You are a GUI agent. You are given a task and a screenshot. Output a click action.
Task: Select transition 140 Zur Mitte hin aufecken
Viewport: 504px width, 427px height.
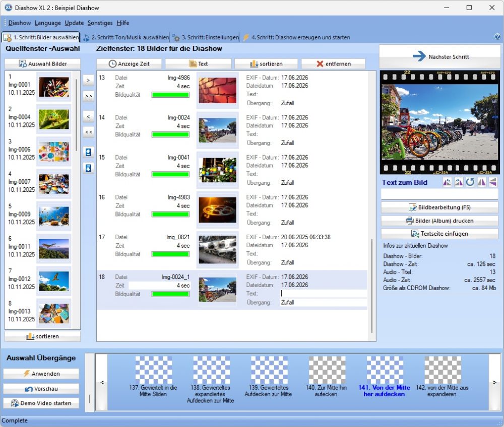[327, 377]
